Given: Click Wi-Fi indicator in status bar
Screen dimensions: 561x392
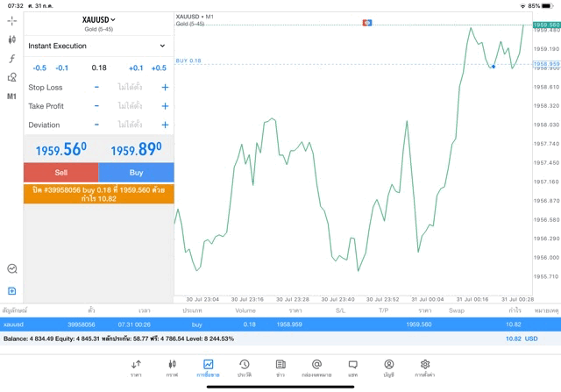Looking at the screenshot, I should pyautogui.click(x=522, y=6).
